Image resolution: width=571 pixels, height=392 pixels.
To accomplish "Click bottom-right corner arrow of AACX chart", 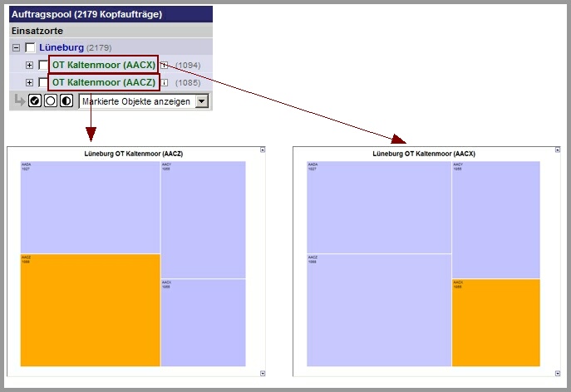I will click(x=557, y=374).
